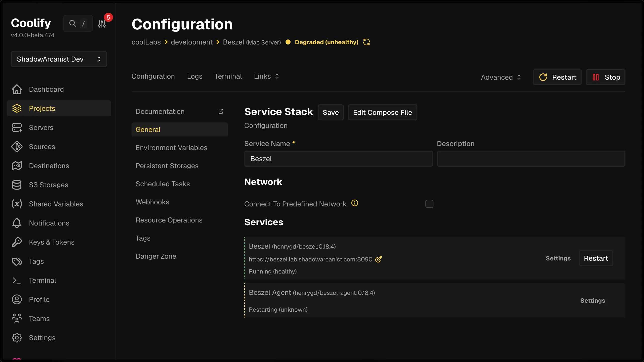Click the info icon next to Predefined Network
Image resolution: width=644 pixels, height=362 pixels.
pos(355,203)
